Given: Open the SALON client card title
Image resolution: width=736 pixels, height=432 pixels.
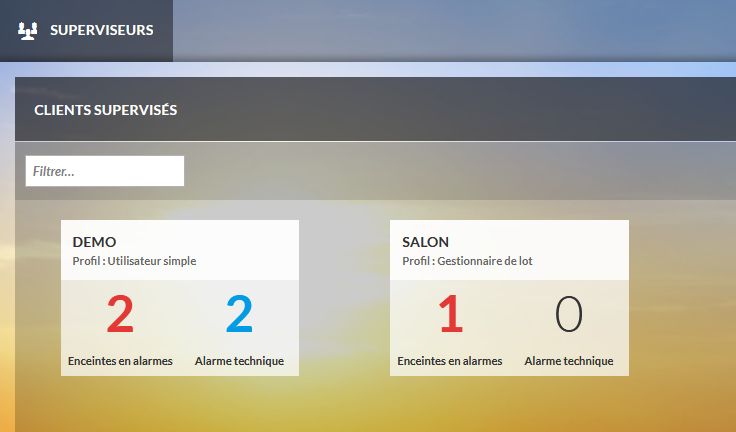Looking at the screenshot, I should tap(425, 242).
